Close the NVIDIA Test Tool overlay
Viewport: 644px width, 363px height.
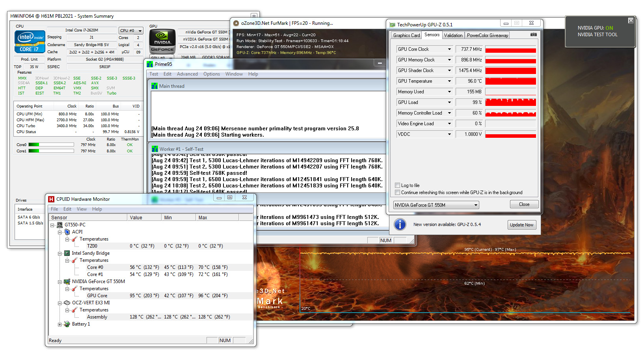coord(631,20)
